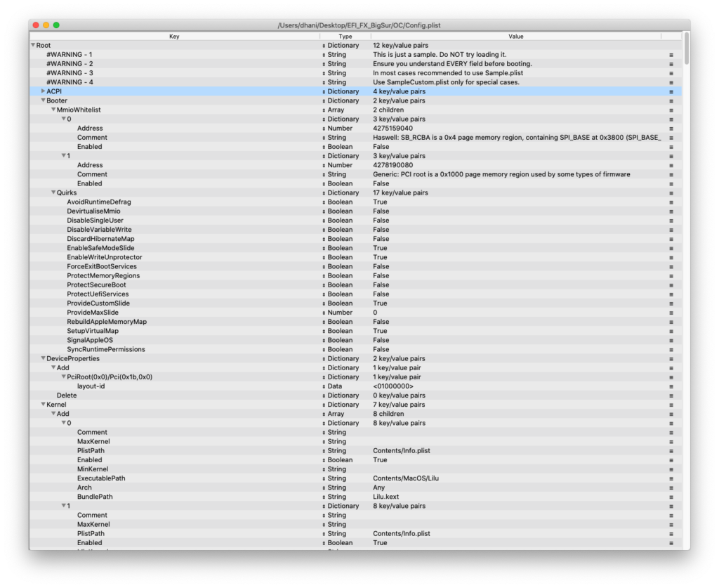Click row menu icon for BundlePath Lilu.kext

click(x=671, y=497)
